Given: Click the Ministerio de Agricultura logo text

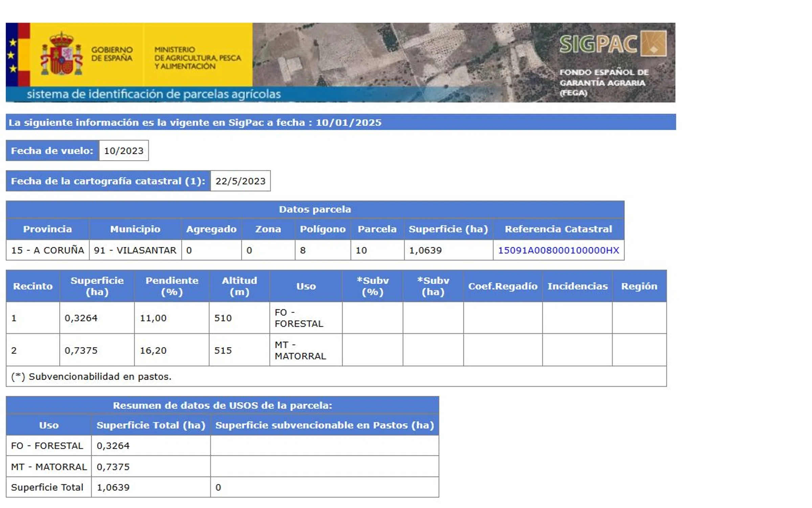Looking at the screenshot, I should tap(198, 58).
